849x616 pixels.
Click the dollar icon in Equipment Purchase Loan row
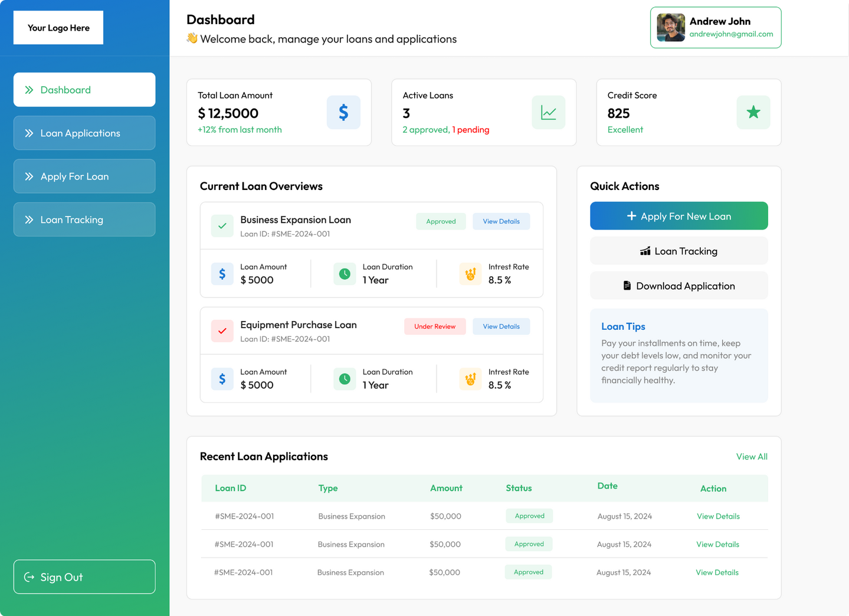pyautogui.click(x=222, y=379)
